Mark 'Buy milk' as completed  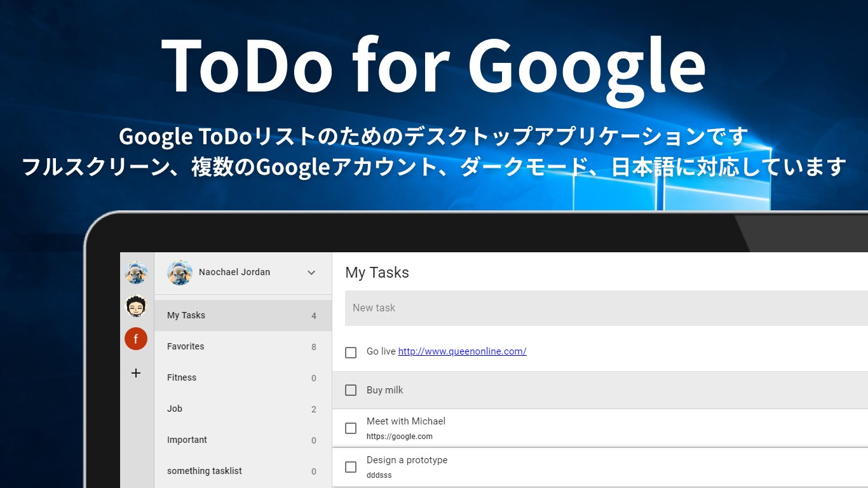coord(351,390)
